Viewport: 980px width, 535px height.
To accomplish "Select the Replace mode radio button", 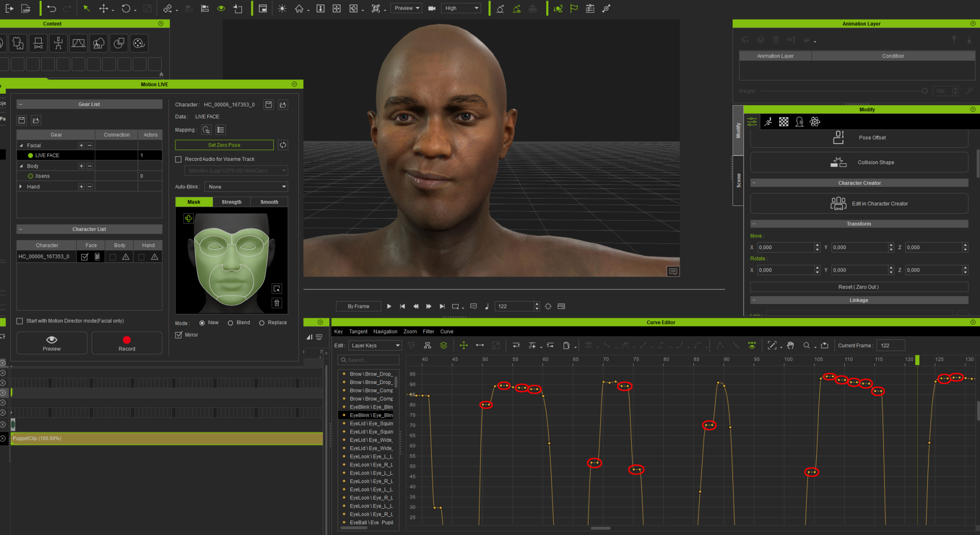I will pyautogui.click(x=262, y=323).
